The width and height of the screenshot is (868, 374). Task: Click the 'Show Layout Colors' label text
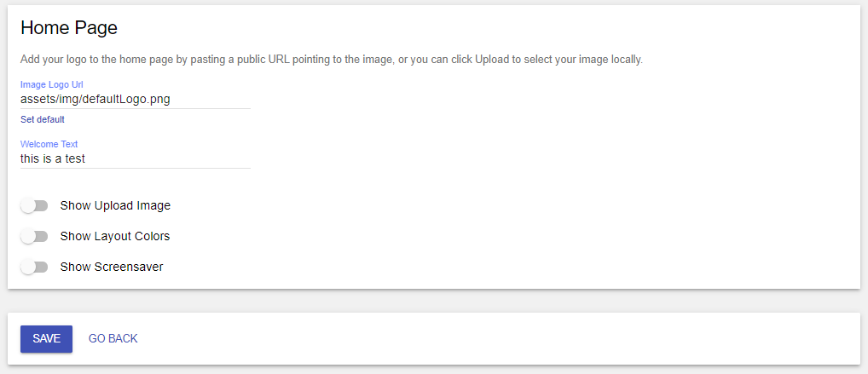pyautogui.click(x=115, y=236)
